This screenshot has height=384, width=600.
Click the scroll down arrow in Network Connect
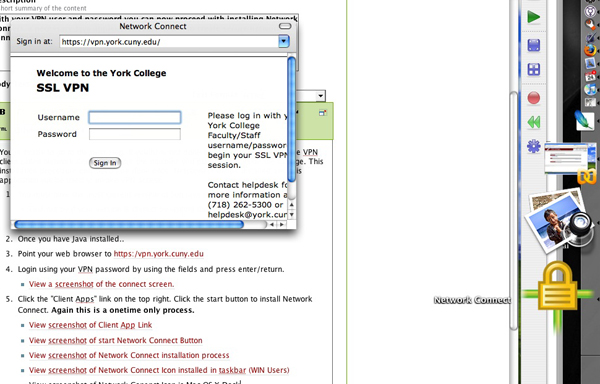click(x=292, y=215)
